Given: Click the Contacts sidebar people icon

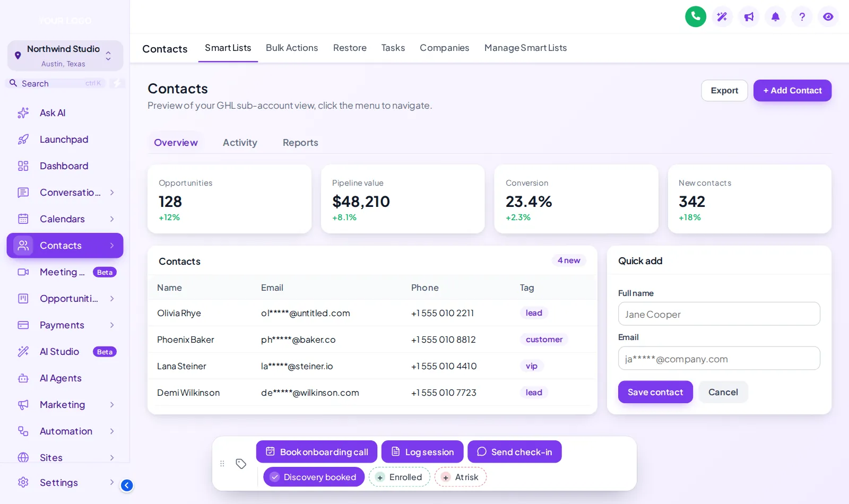Looking at the screenshot, I should 23,246.
